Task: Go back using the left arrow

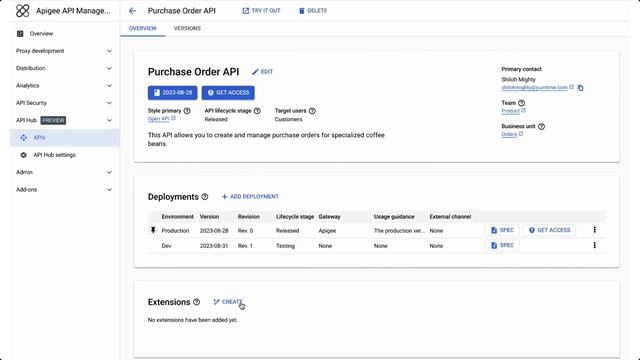Action: tap(132, 11)
